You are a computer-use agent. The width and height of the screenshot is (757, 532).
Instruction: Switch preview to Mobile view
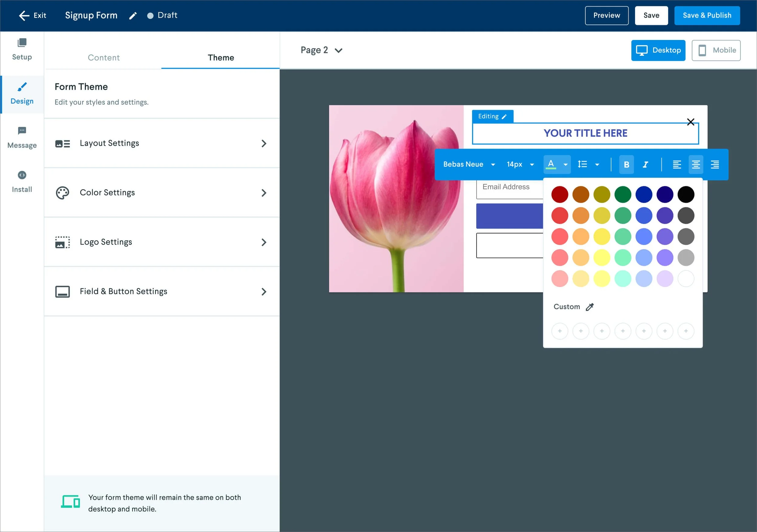716,51
